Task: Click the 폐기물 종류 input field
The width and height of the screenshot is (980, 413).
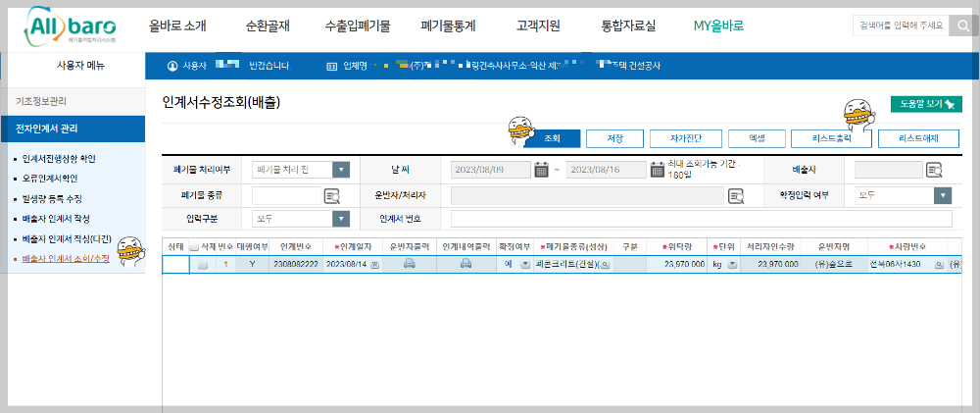Action: pos(286,196)
